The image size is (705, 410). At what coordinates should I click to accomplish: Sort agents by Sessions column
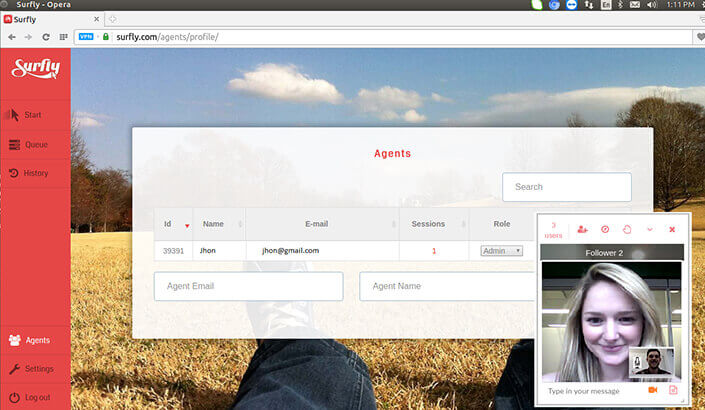click(434, 224)
